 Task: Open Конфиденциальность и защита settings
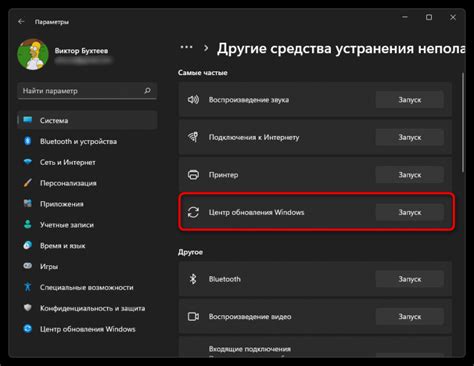(87, 308)
